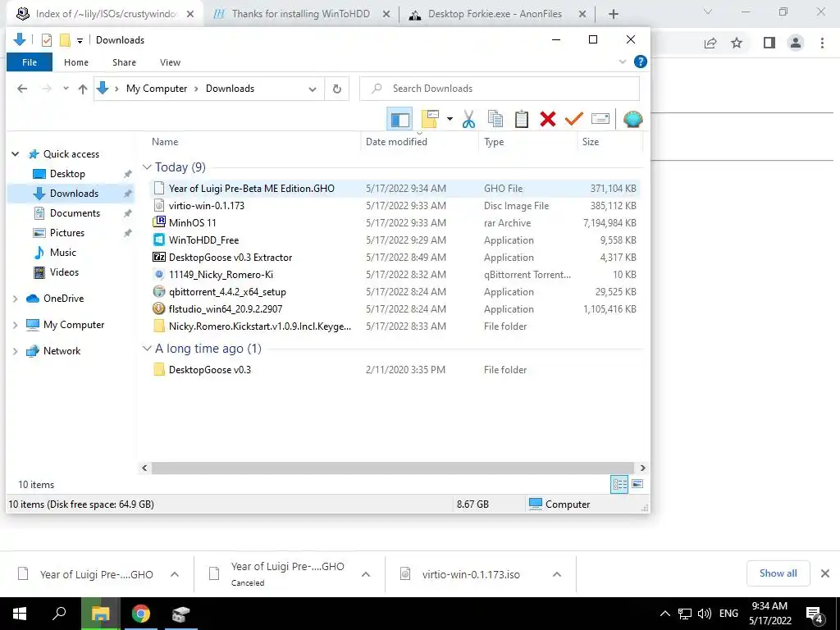
Task: Select qbittorrent_4.4.2_x64_setup file
Action: point(395,292)
